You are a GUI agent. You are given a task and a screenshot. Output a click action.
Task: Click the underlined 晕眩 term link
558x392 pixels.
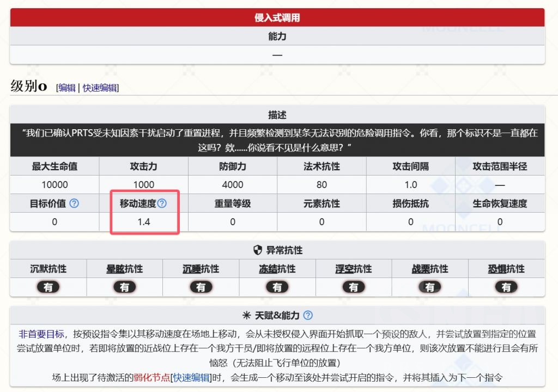click(114, 268)
